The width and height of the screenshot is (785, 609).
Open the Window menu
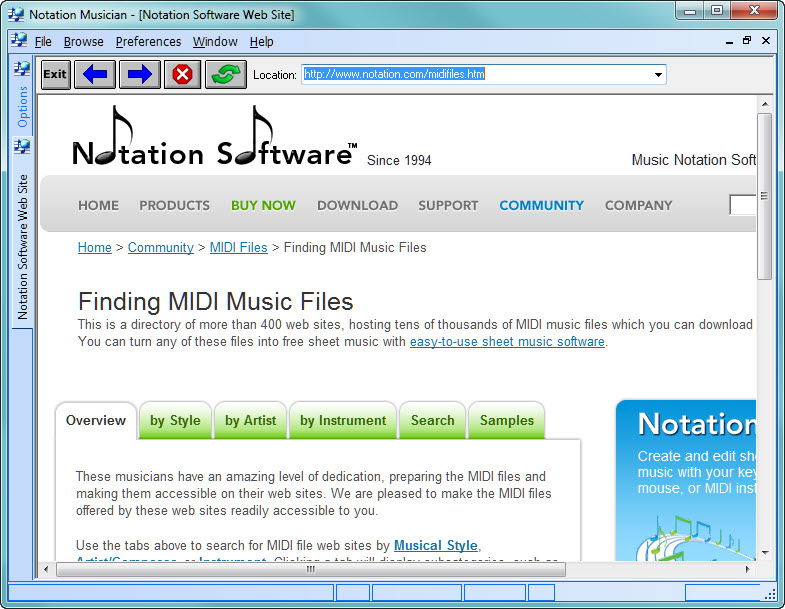coord(215,42)
